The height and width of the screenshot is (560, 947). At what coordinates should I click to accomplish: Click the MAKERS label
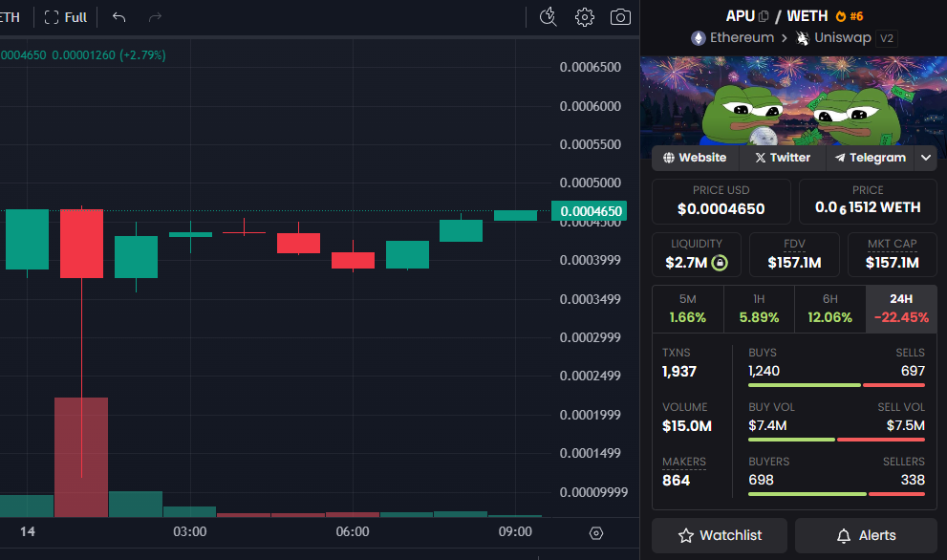[x=683, y=462]
